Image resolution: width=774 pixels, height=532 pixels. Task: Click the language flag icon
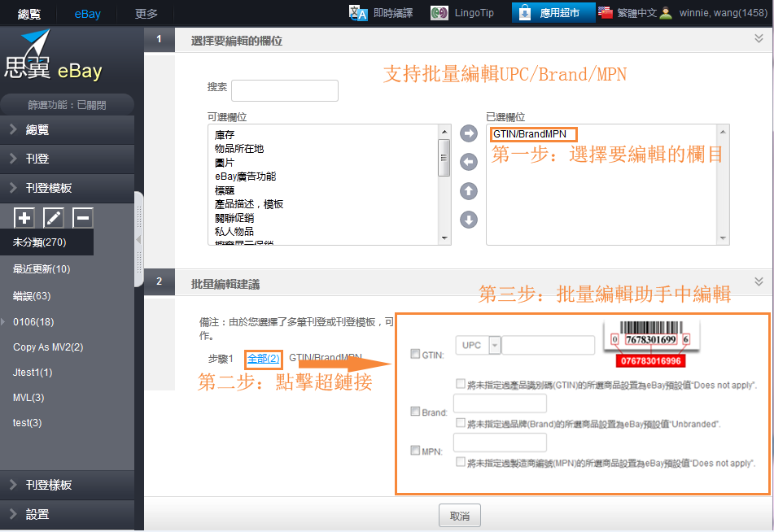coord(606,12)
